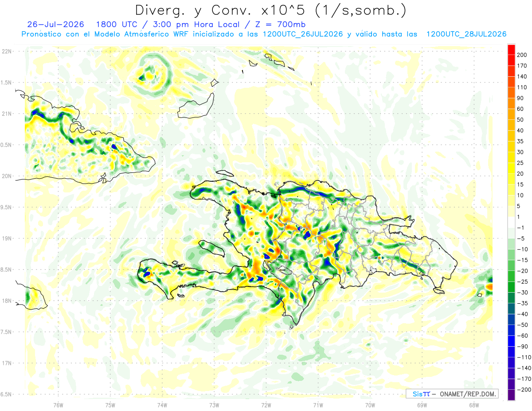
Task: Click the '-60' value on the color scale
Action: point(522,336)
